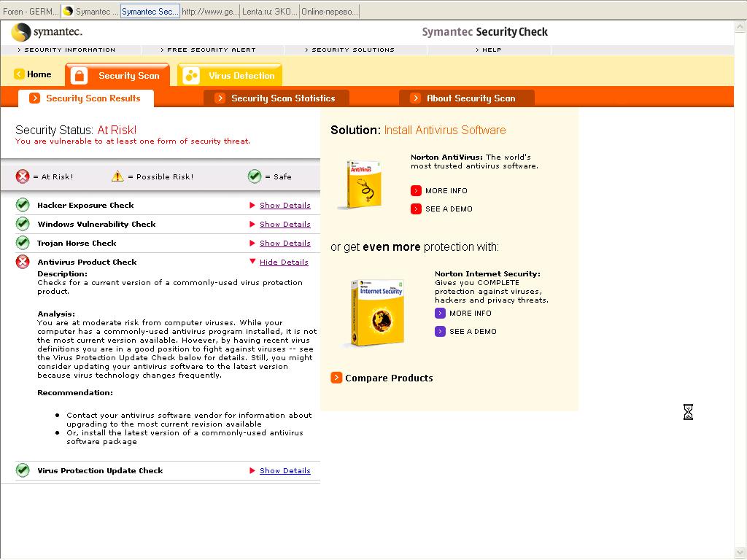
Task: Click the Symantec logo
Action: [47, 32]
